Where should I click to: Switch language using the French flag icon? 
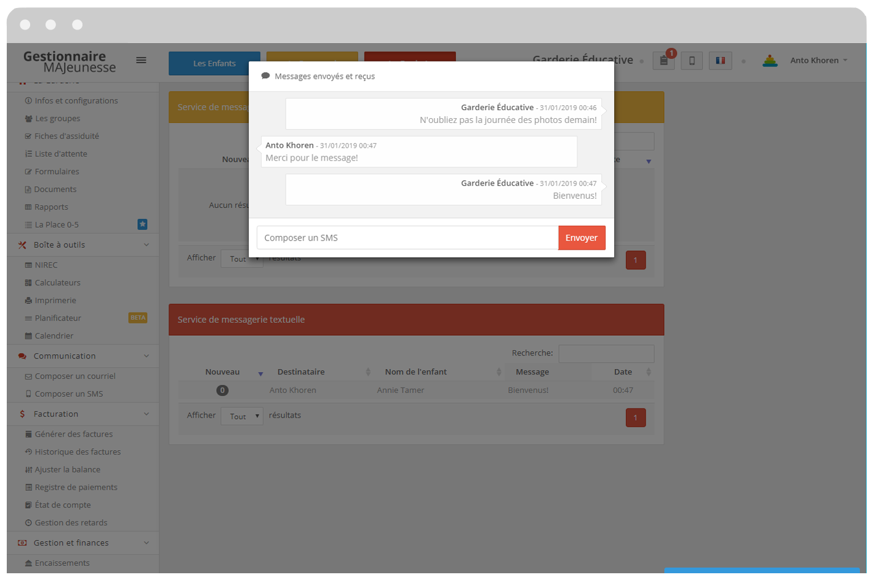(720, 61)
